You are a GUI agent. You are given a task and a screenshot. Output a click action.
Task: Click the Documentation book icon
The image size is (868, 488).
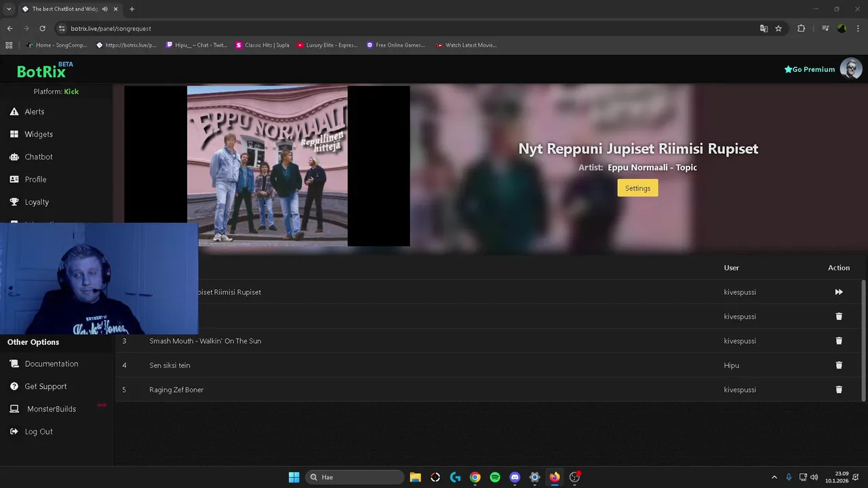pos(14,364)
